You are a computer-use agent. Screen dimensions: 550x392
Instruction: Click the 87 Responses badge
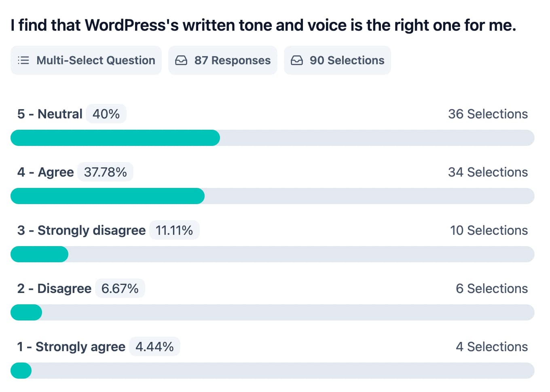coord(223,60)
